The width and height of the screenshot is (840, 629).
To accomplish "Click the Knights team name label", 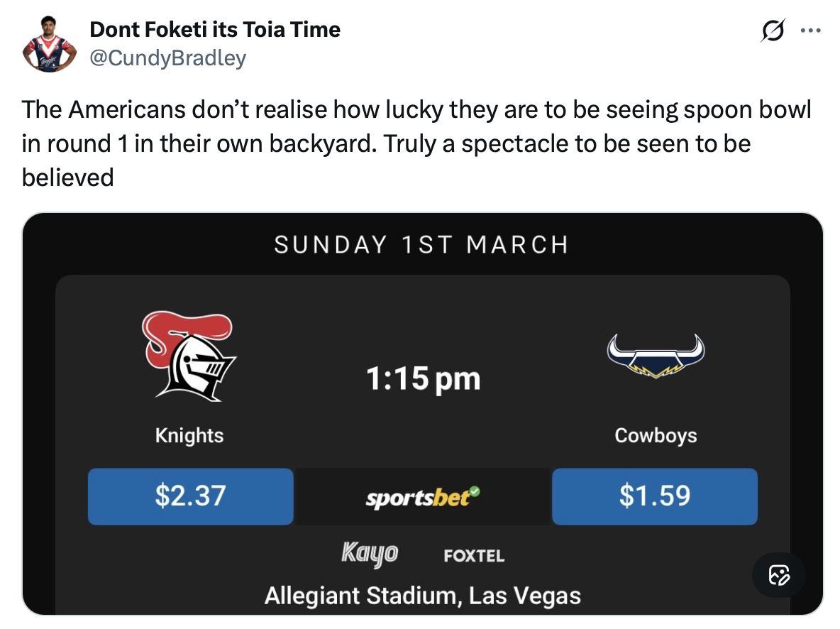I will pyautogui.click(x=189, y=435).
